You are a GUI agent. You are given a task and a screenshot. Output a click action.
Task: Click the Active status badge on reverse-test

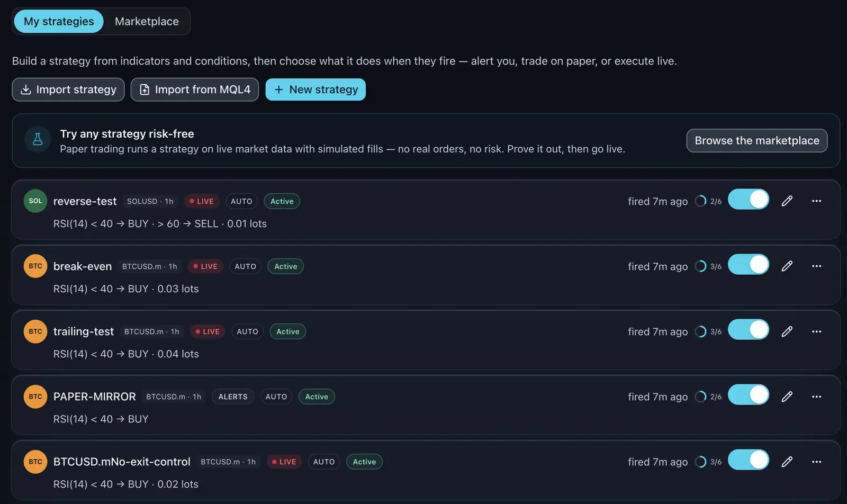point(282,201)
